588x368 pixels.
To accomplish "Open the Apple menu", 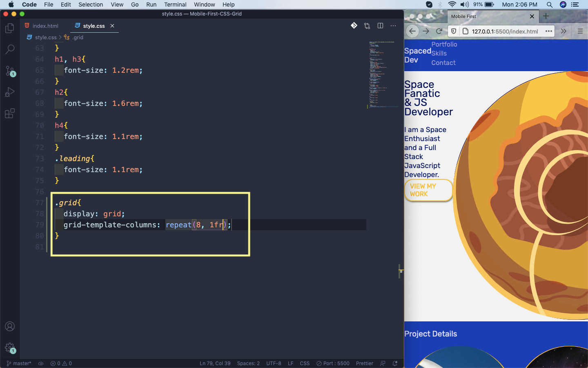I will tap(11, 4).
